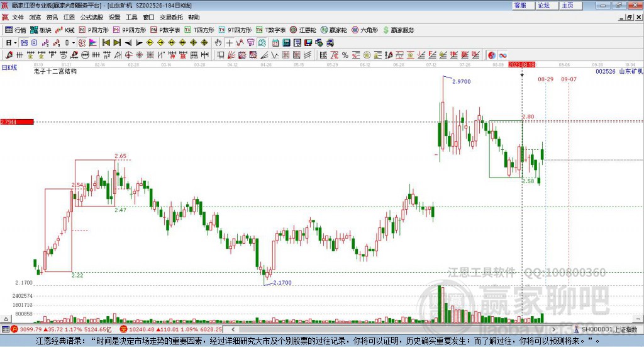Click the 客服 customer service button
The image size is (644, 347).
[x=523, y=5]
